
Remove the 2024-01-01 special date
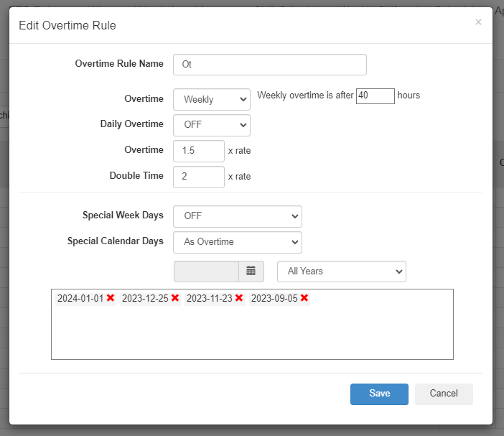click(x=111, y=298)
